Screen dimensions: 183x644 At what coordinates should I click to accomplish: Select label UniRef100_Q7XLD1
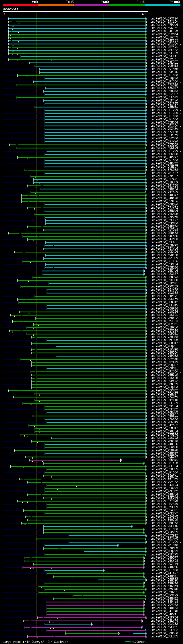point(164,59)
